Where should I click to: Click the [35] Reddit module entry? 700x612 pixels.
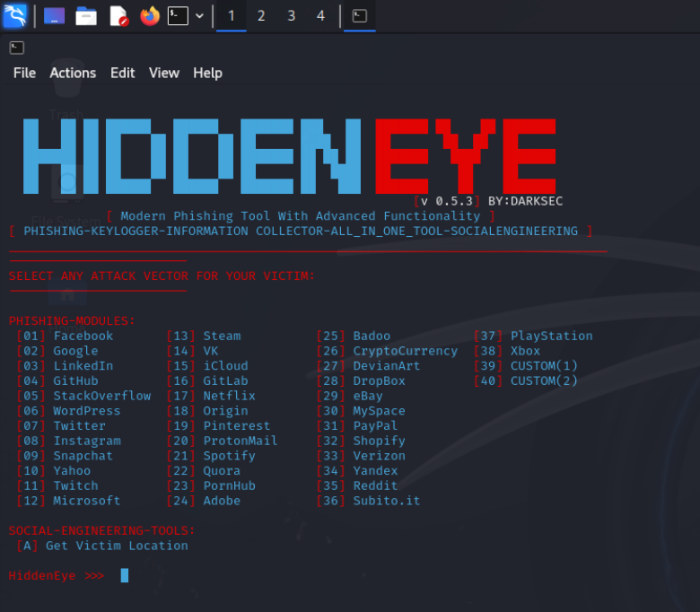[357, 485]
